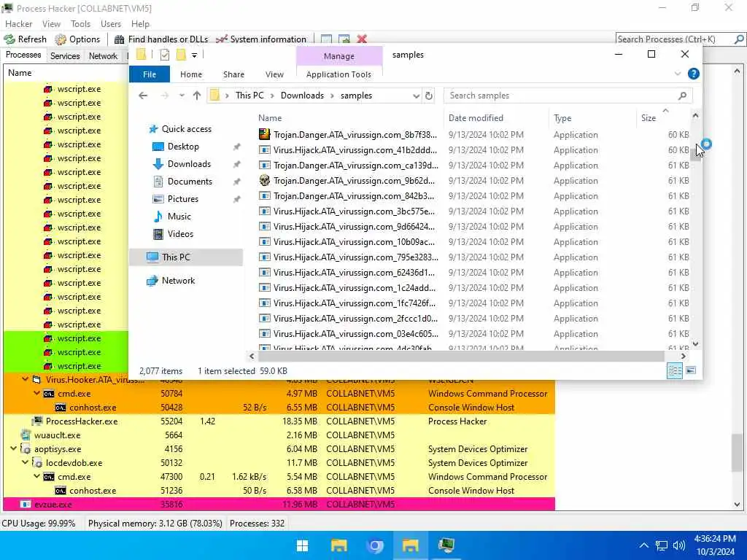Open the Share ribbon tab
Screen dimensions: 747x560
(233, 74)
